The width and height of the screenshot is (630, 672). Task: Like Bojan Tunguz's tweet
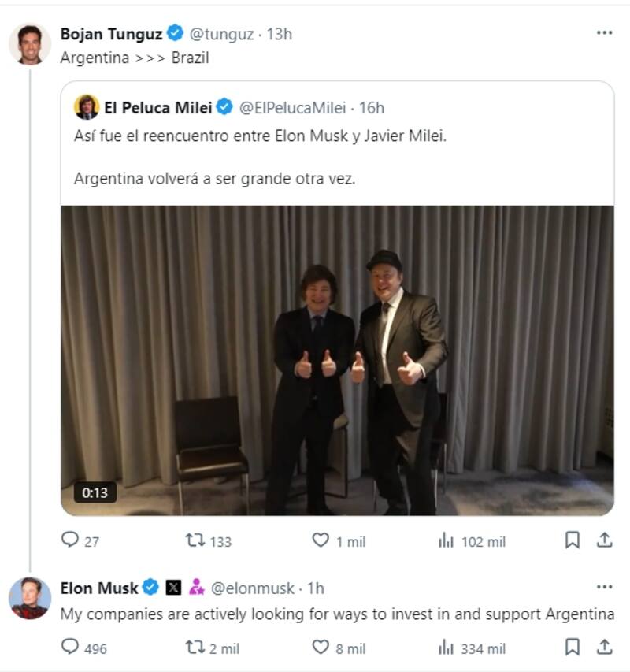[x=321, y=540]
